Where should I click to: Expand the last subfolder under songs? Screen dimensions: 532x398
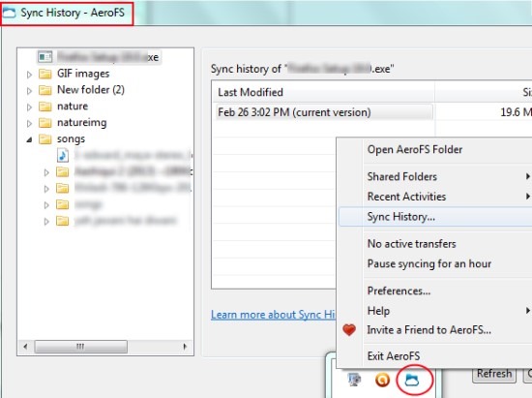coord(46,222)
